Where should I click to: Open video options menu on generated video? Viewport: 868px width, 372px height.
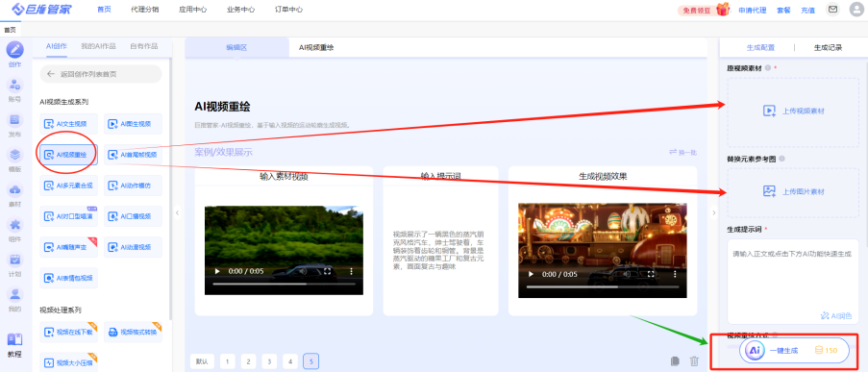point(665,274)
